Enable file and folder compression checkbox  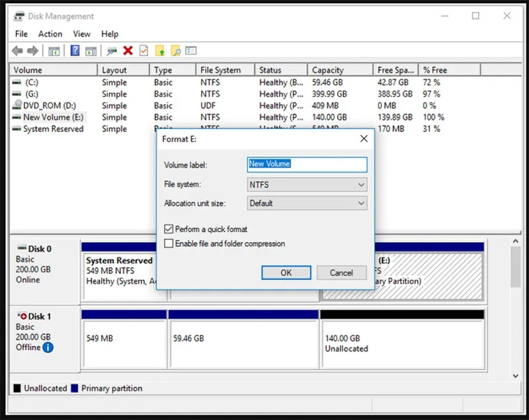[169, 243]
